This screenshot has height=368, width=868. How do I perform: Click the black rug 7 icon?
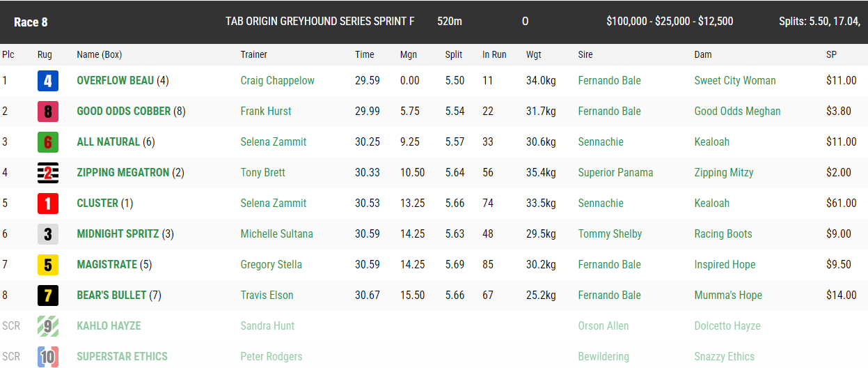(47, 296)
